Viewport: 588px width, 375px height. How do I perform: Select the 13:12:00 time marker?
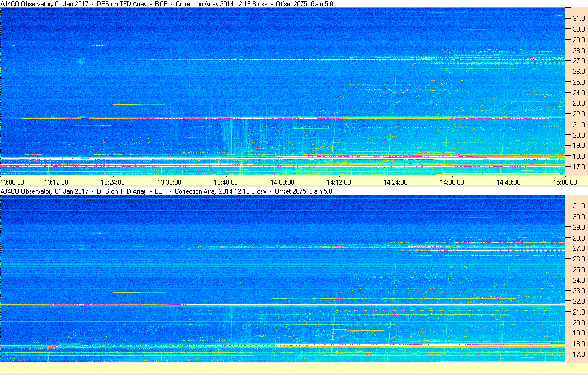coord(57,182)
